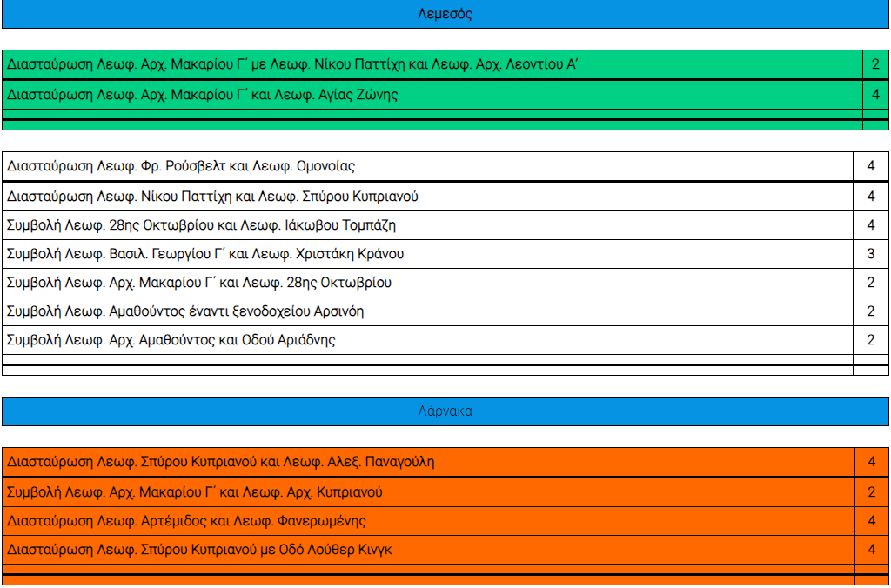The width and height of the screenshot is (891, 588).
Task: Select the green row mentioning Λεωφ. Αρχ. Λεοντίου Α΄
Action: click(x=293, y=64)
